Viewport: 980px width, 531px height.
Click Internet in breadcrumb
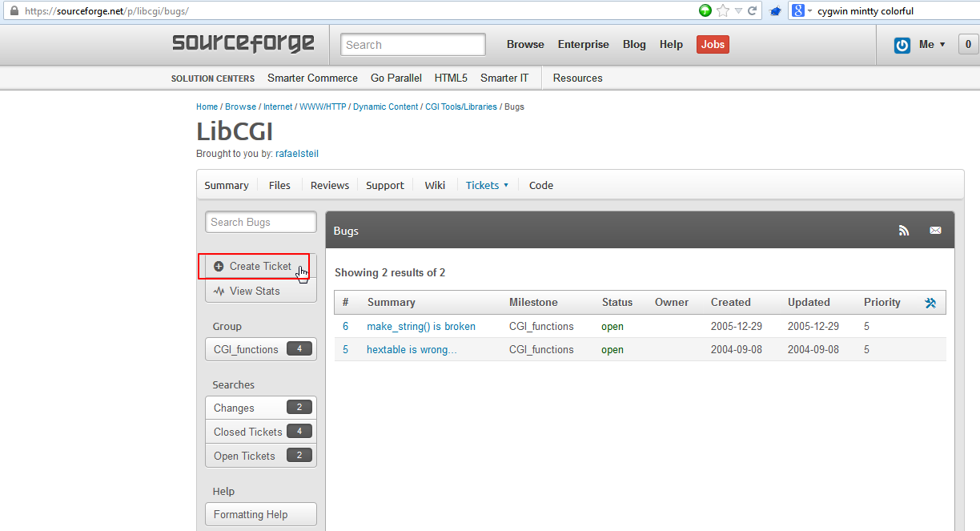pyautogui.click(x=278, y=107)
